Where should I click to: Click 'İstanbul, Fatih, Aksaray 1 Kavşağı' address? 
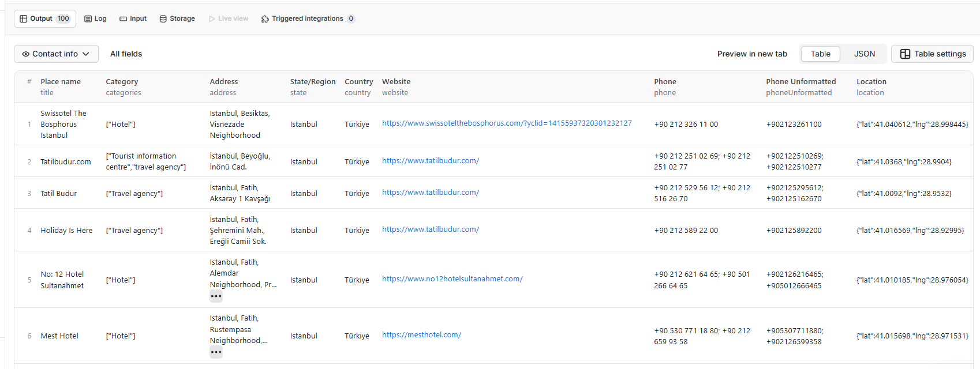coord(240,194)
